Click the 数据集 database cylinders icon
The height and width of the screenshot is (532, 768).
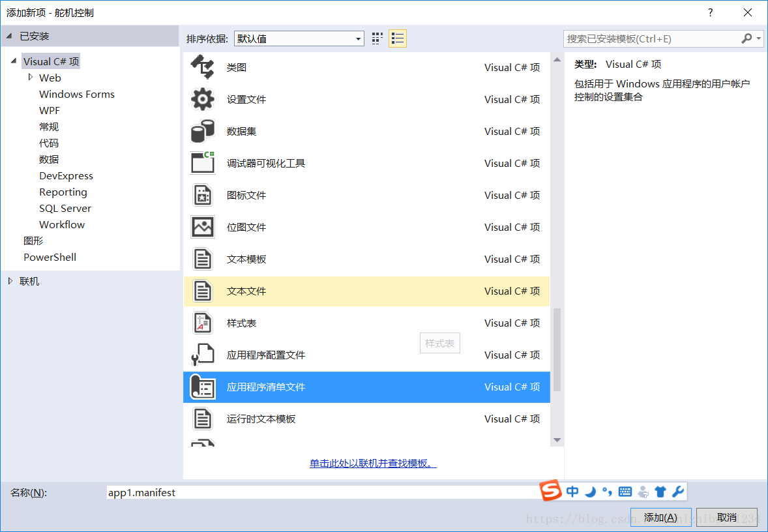click(202, 131)
